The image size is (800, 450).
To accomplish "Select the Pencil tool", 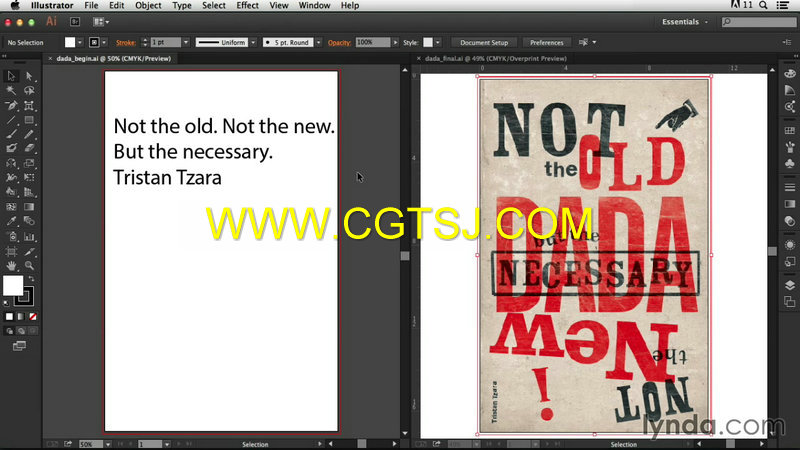I will point(29,134).
